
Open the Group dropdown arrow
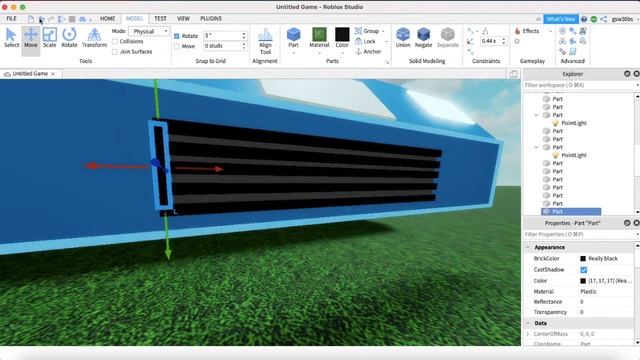[383, 31]
